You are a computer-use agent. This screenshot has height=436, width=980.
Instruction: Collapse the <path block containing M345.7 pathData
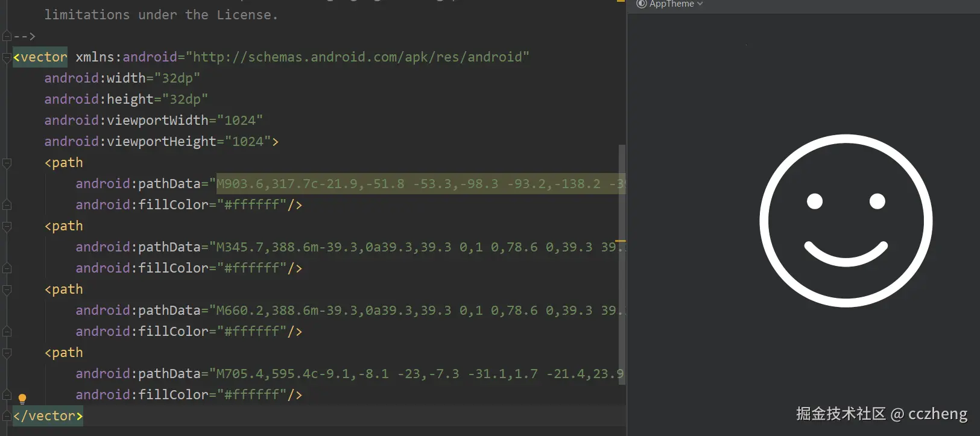pos(7,227)
